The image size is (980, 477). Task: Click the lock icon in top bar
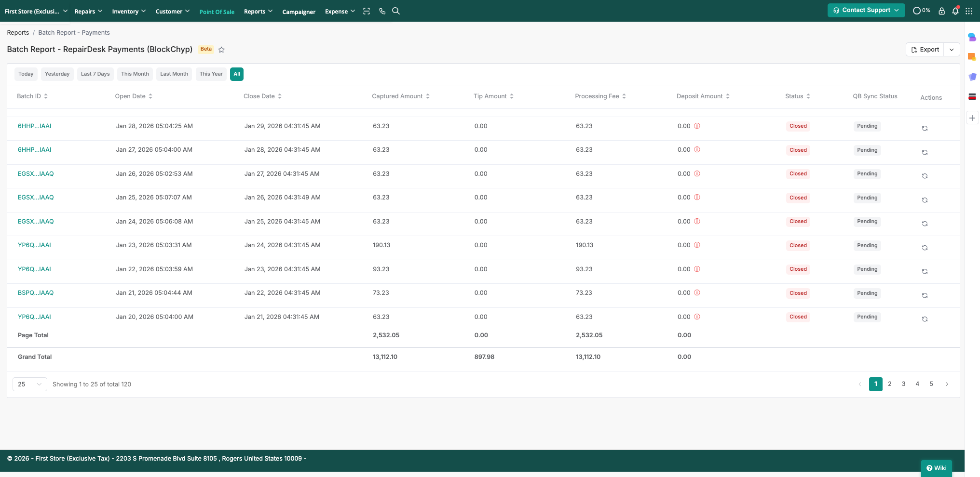pyautogui.click(x=941, y=11)
